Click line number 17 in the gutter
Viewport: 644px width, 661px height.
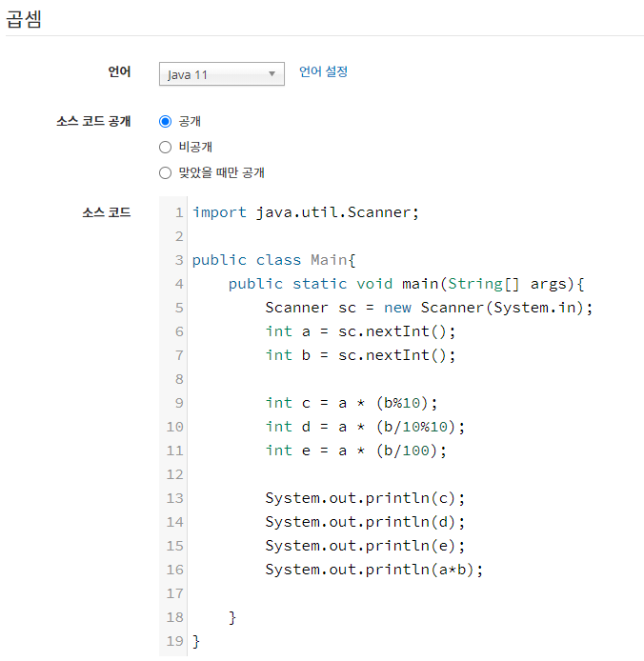tap(174, 593)
